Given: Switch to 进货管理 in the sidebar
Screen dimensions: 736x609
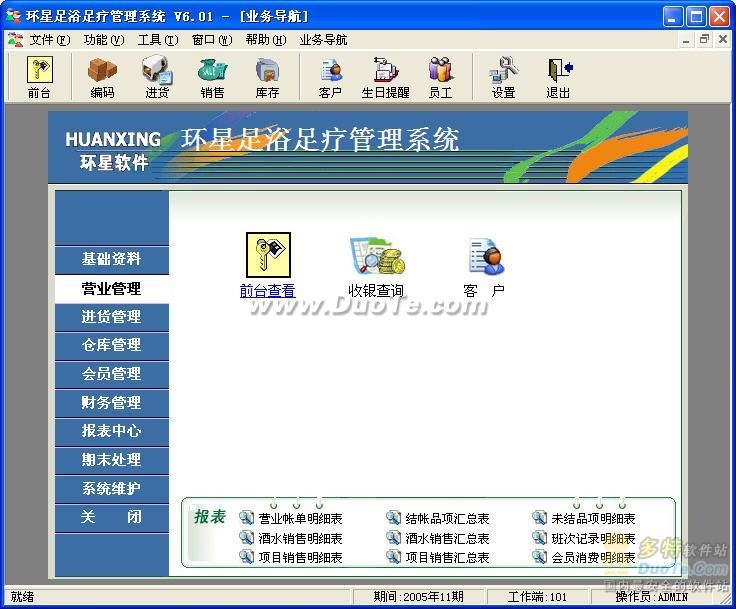Looking at the screenshot, I should coord(112,317).
